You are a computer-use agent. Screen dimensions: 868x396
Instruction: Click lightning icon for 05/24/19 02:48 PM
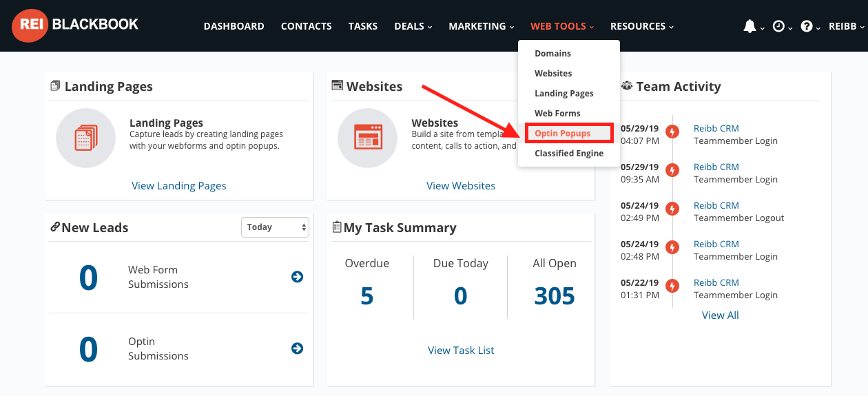click(673, 247)
